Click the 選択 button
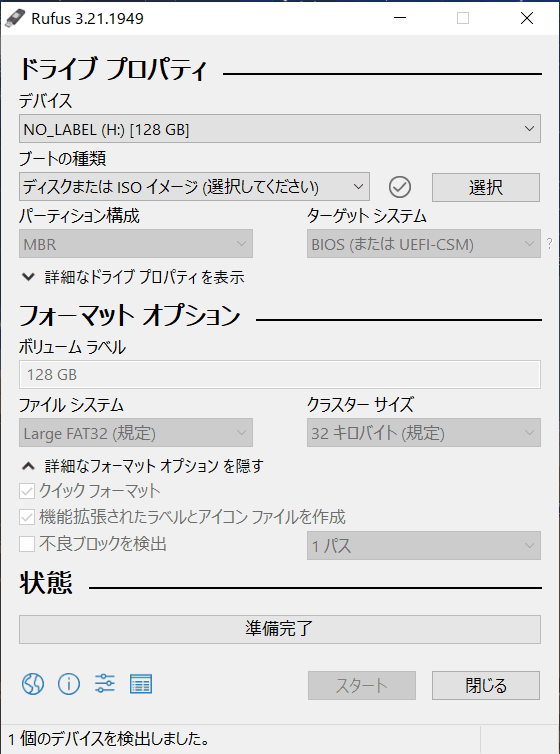The width and height of the screenshot is (560, 754). click(485, 187)
